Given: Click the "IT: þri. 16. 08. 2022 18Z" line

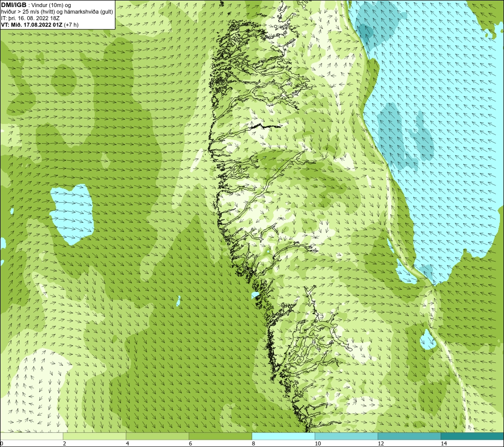Looking at the screenshot, I should [31, 18].
